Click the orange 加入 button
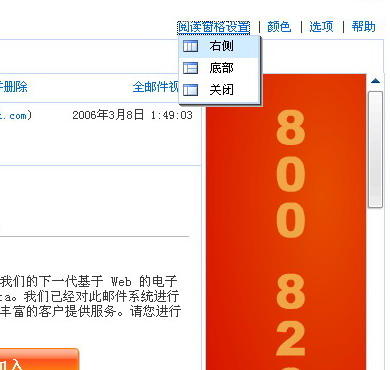390x370 pixels. pyautogui.click(x=39, y=360)
